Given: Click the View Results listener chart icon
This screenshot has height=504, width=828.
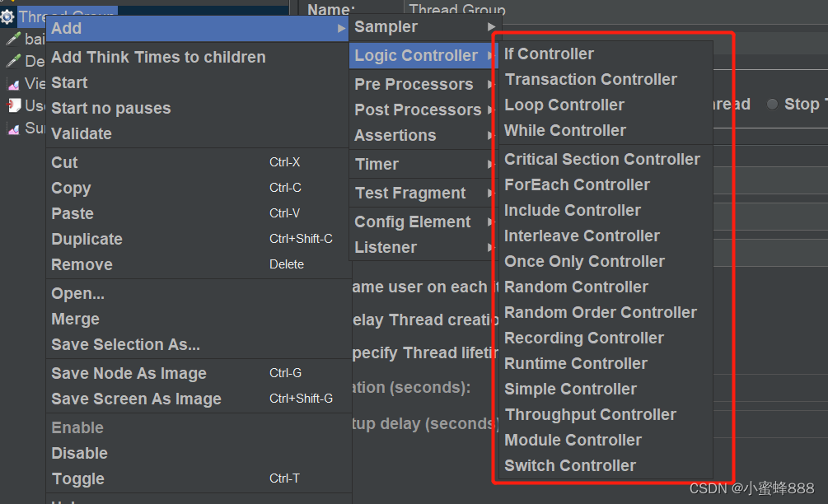Looking at the screenshot, I should point(14,83).
